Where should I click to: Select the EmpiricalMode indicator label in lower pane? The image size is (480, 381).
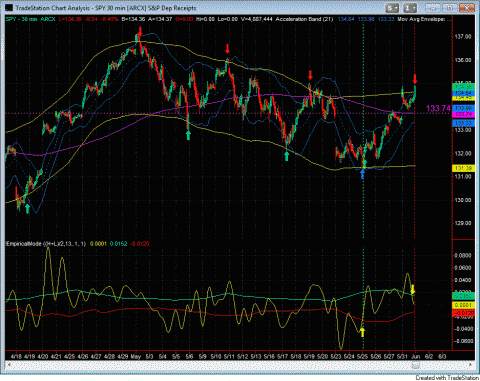[x=46, y=244]
